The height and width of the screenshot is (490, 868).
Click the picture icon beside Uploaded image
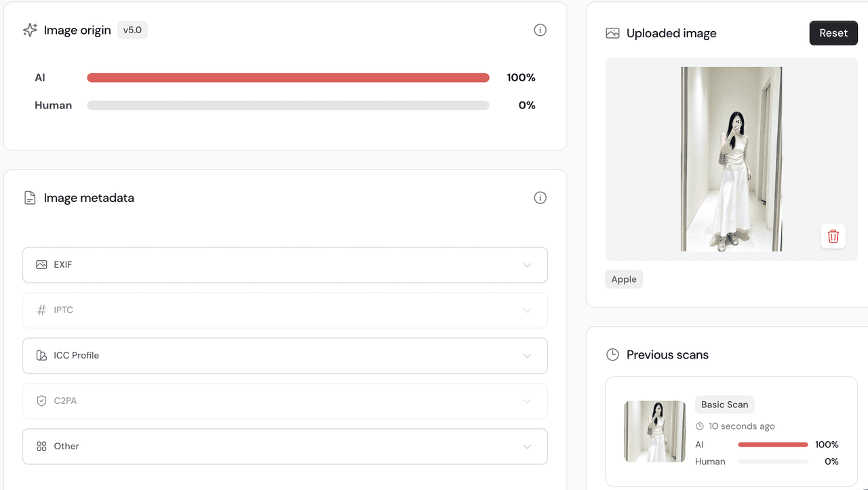(612, 33)
